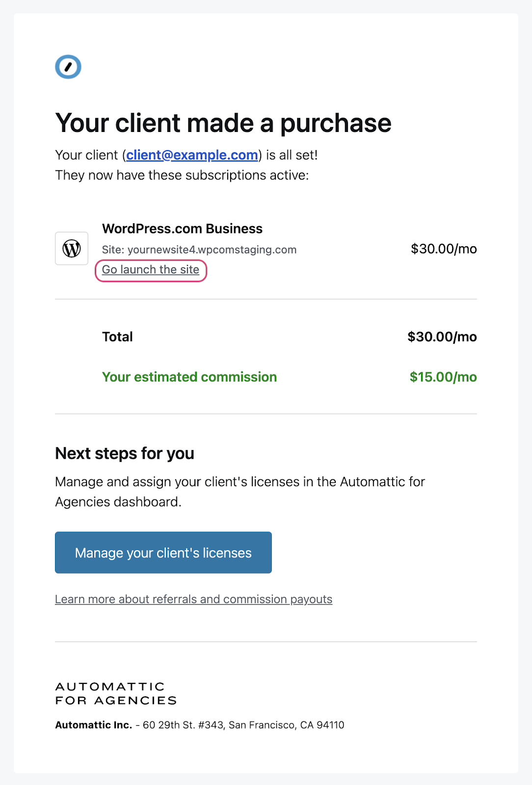Image resolution: width=532 pixels, height=785 pixels.
Task: Click the Your client made a purchase heading
Action: tap(223, 123)
